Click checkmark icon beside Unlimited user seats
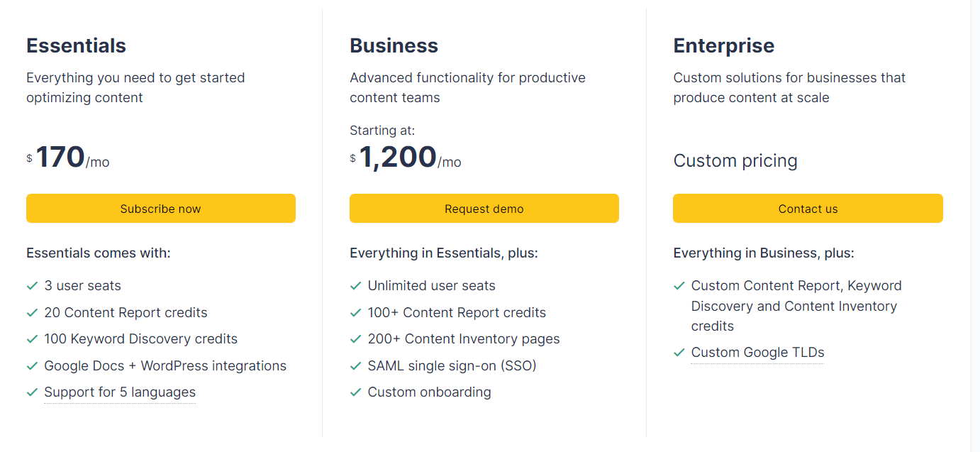Viewport: 980px width, 452px height. 355,286
